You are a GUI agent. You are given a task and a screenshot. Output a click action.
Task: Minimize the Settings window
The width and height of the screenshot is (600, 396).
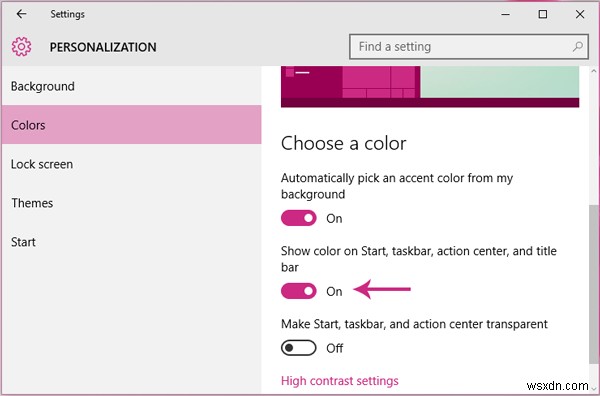tap(505, 15)
